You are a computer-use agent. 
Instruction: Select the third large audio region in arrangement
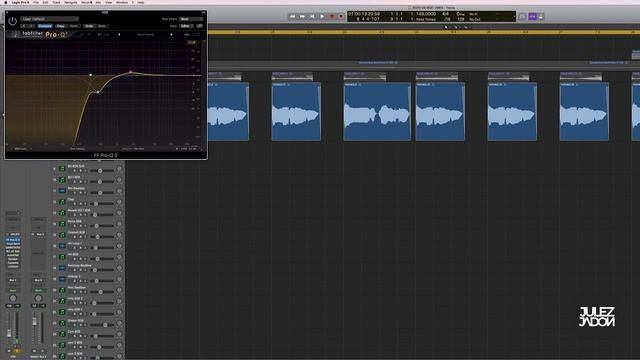(377, 111)
